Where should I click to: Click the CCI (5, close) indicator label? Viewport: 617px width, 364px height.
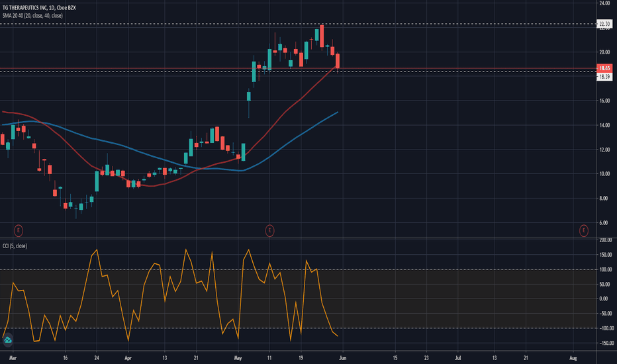tap(15, 246)
